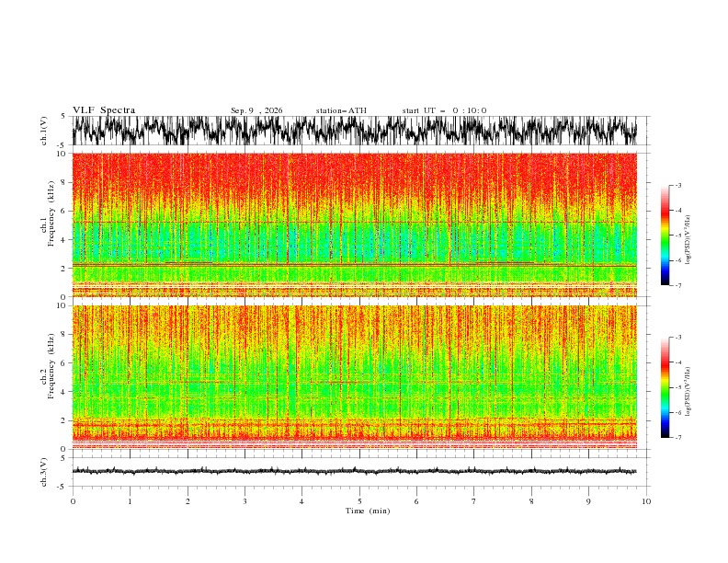
Task: Click the ch.3(V) axis label
Action: click(44, 472)
